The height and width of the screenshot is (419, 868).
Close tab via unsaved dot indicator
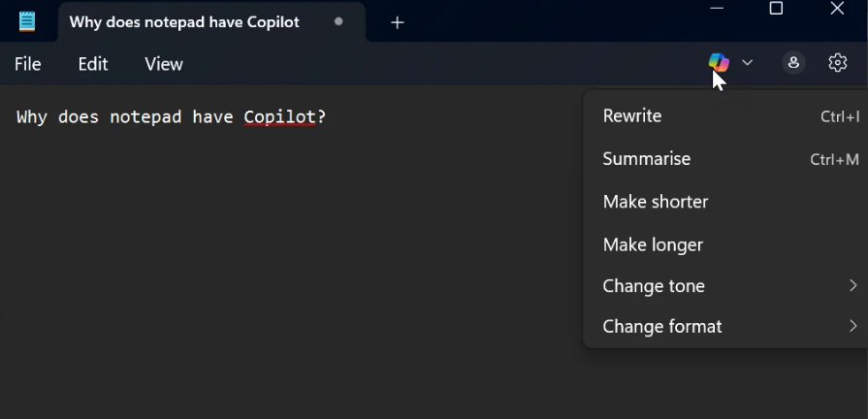pos(338,21)
